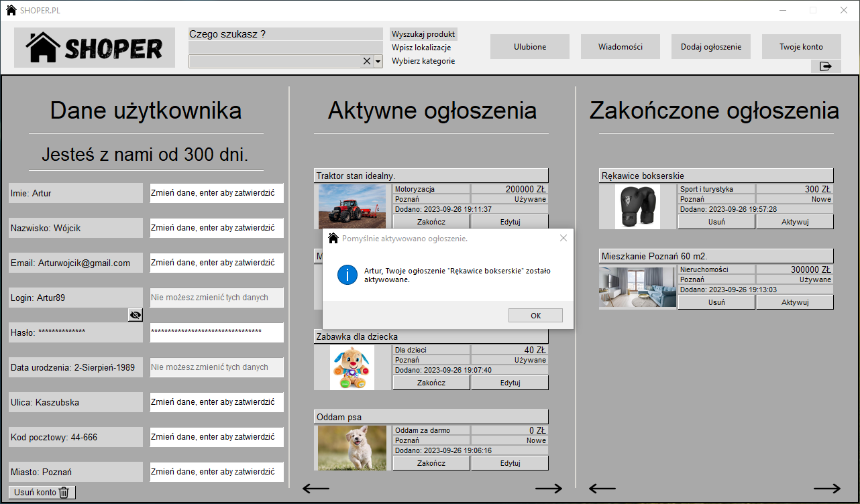Viewport: 860px width, 504px height.
Task: Go to next page of finished listings
Action: click(827, 489)
